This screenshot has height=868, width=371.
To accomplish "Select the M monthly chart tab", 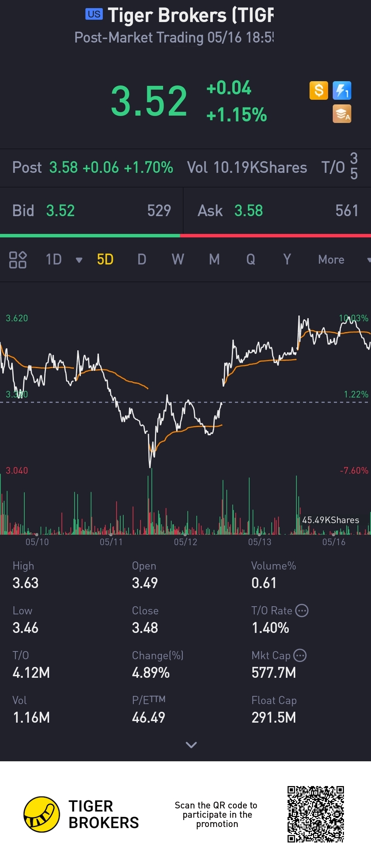I will (x=214, y=259).
